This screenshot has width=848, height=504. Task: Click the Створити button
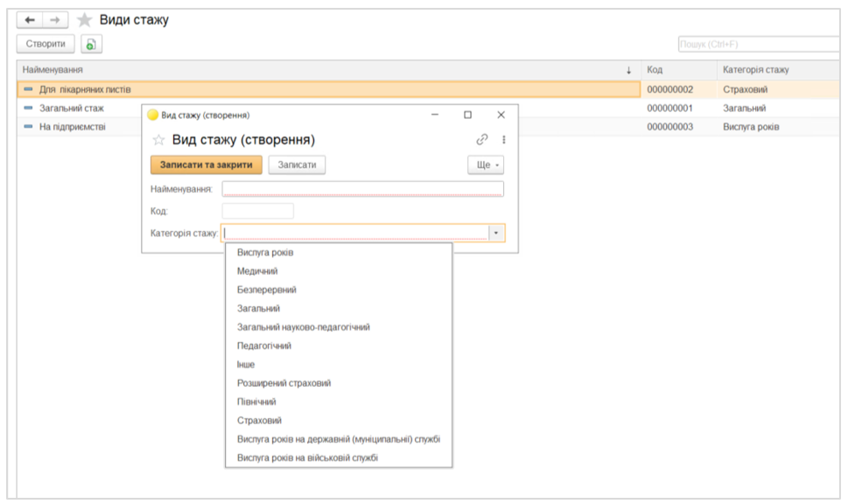[46, 44]
